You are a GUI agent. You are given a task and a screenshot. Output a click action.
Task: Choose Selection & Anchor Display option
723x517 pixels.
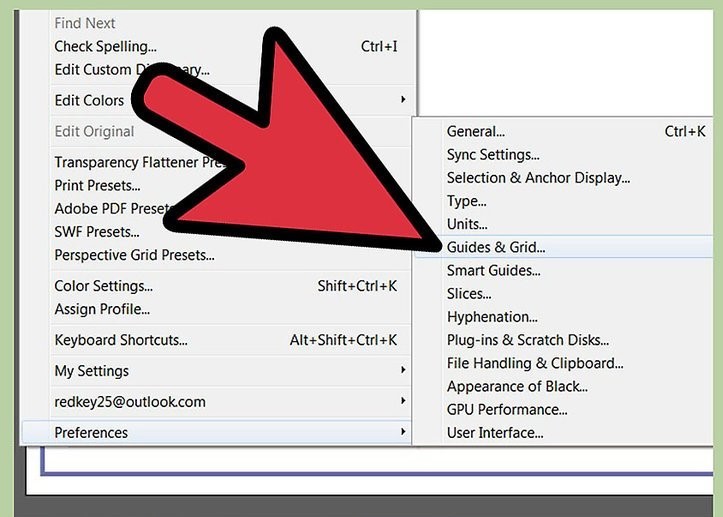(538, 178)
